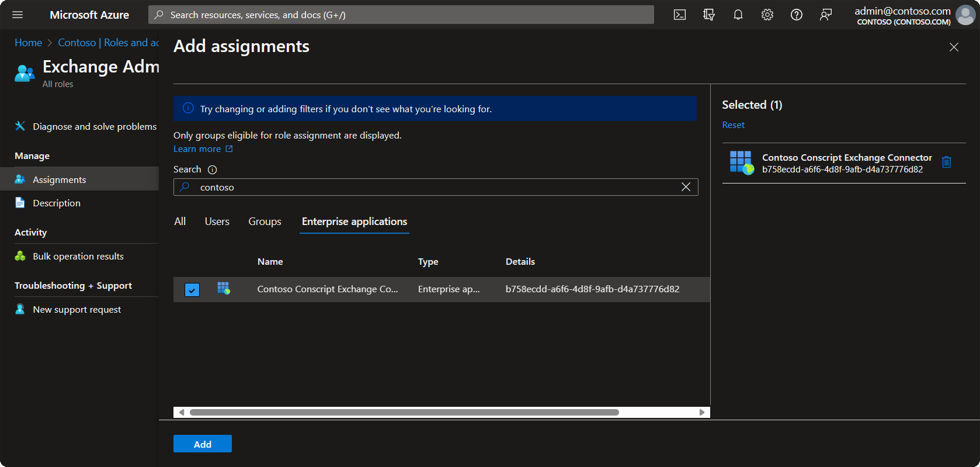The height and width of the screenshot is (467, 980).
Task: Switch to the Users tab
Action: (217, 222)
